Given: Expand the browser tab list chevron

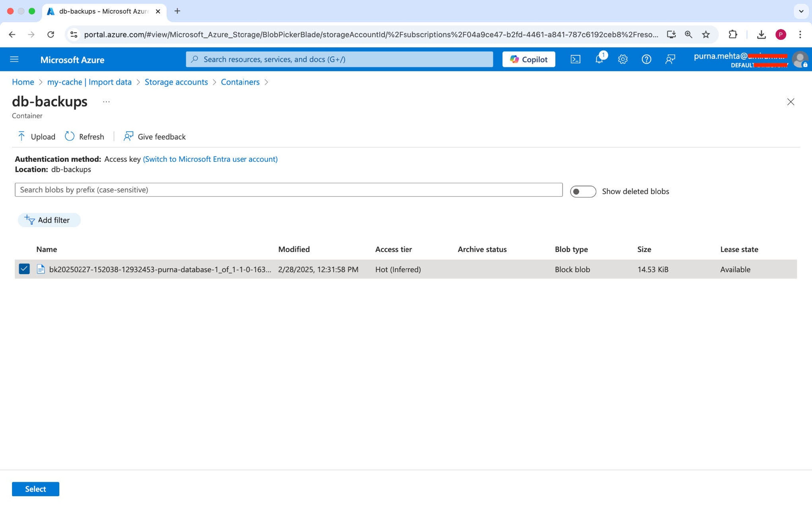Looking at the screenshot, I should click(x=801, y=11).
